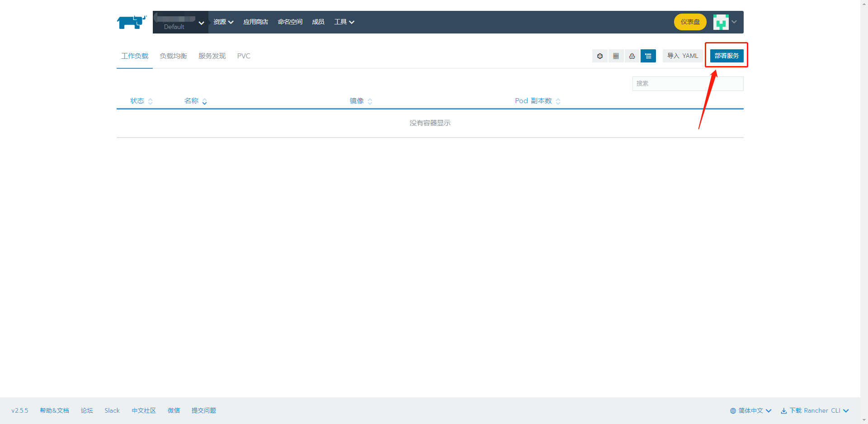The width and height of the screenshot is (868, 424).
Task: Open the 帮助&文档 link
Action: click(54, 411)
